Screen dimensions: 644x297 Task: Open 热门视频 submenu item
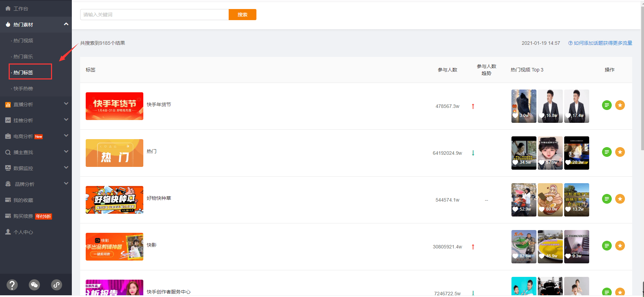pos(23,41)
